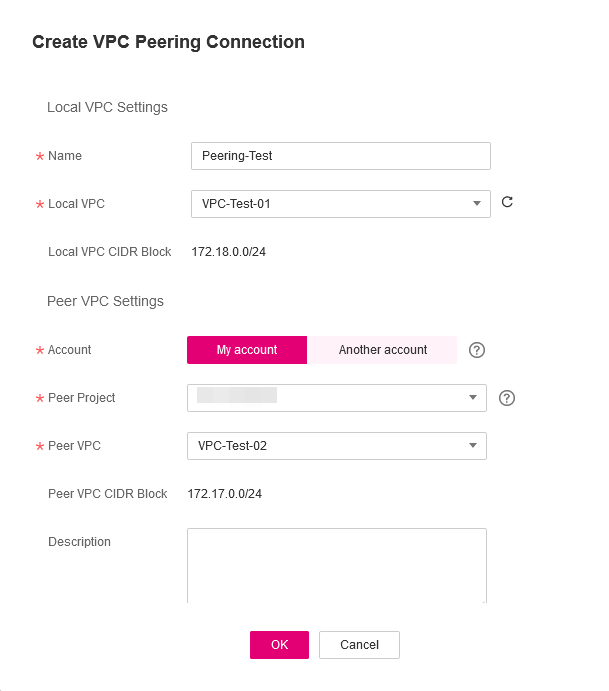Click inside the Description text area

(336, 565)
